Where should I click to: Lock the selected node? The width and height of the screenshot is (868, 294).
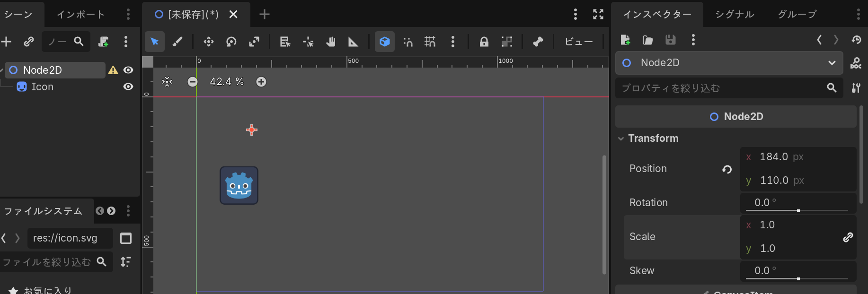click(484, 42)
